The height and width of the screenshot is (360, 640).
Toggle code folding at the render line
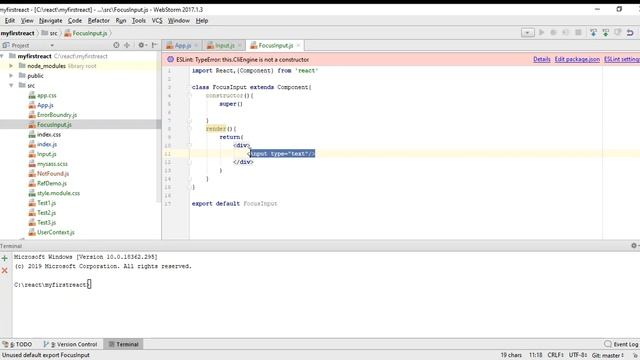tap(189, 129)
